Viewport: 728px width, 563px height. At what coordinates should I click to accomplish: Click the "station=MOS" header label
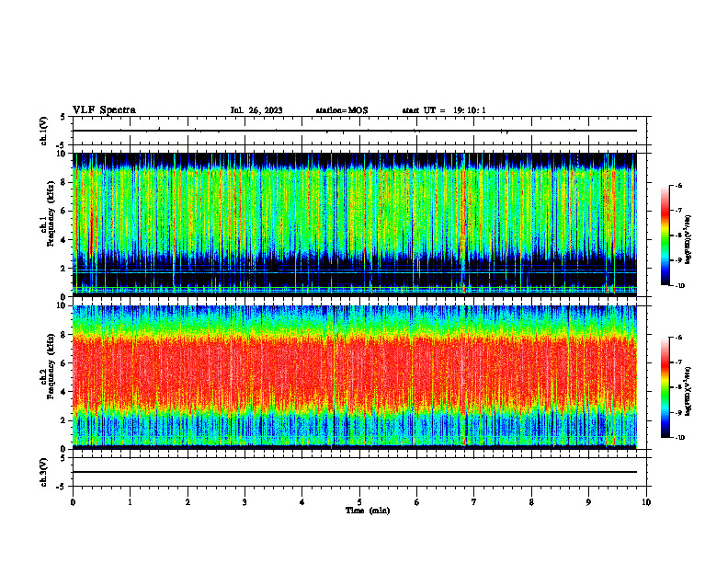342,110
